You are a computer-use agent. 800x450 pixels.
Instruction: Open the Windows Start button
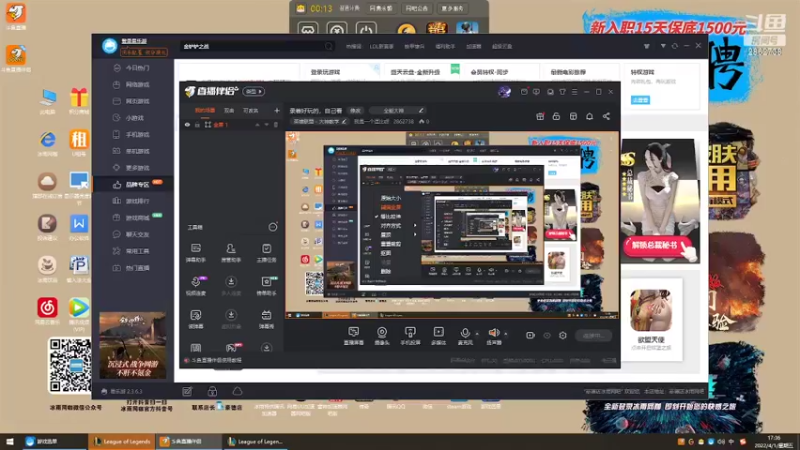tap(10, 441)
